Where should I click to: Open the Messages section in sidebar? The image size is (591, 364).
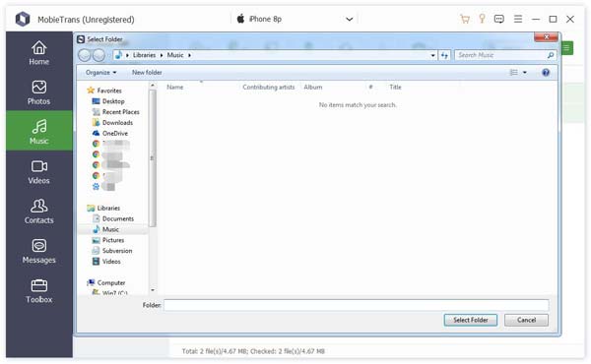pos(38,251)
